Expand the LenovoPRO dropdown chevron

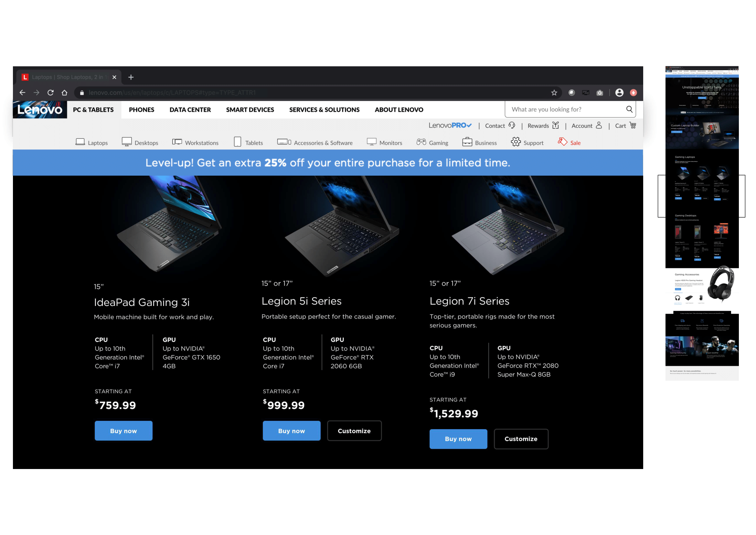tap(469, 125)
